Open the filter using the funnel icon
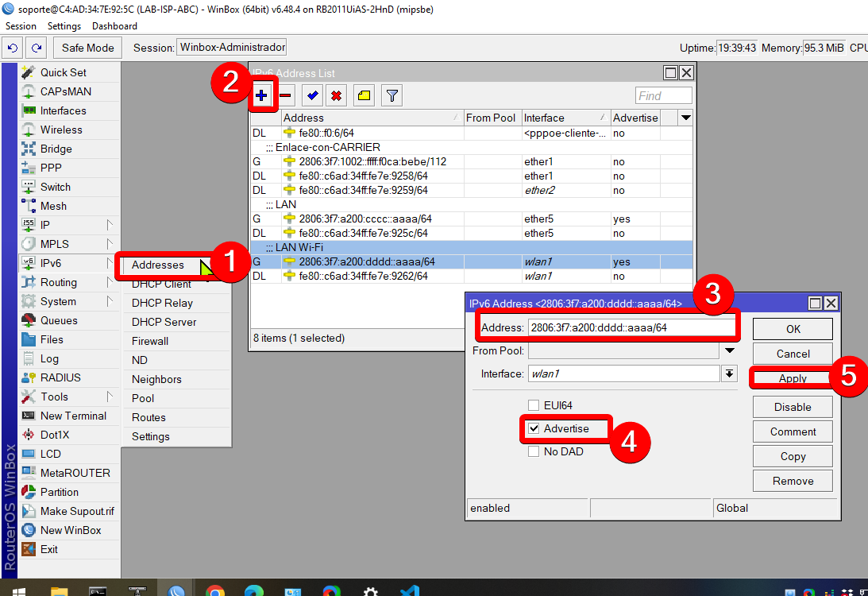Image resolution: width=868 pixels, height=596 pixels. tap(390, 95)
